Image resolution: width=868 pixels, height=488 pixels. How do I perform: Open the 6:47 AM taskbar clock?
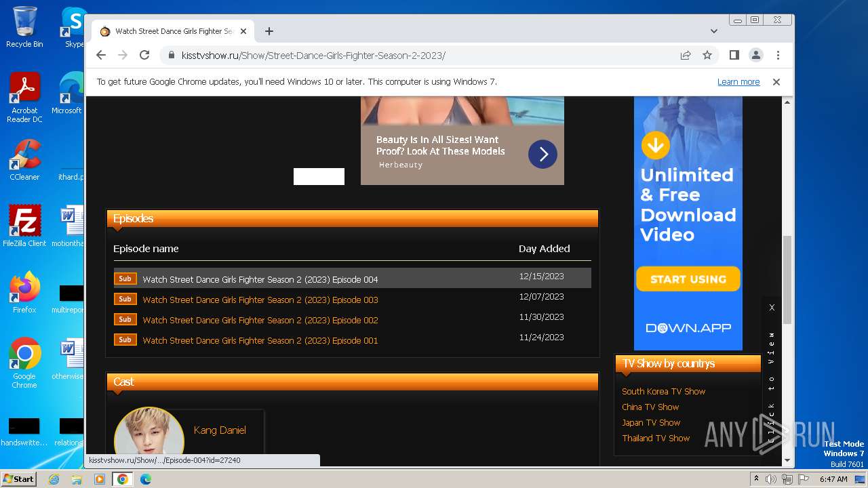[833, 479]
